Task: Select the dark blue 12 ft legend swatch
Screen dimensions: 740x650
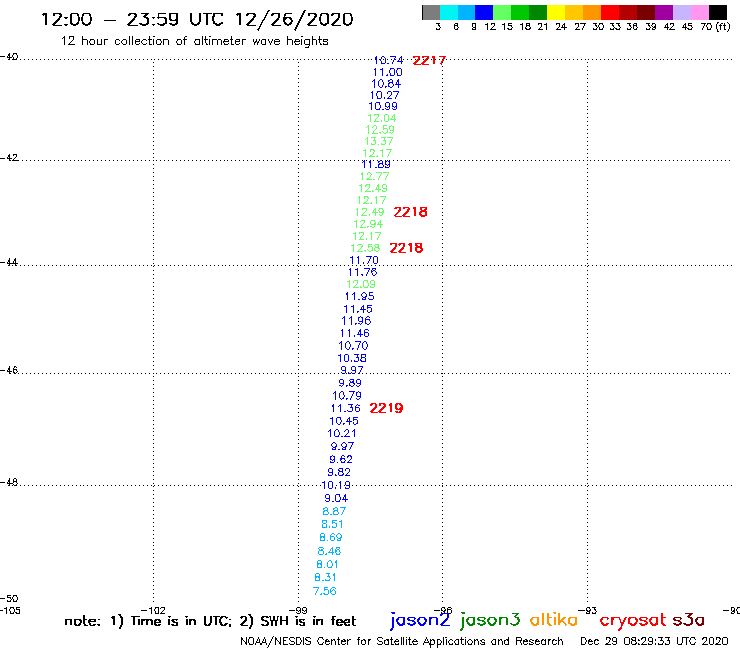Action: 484,12
